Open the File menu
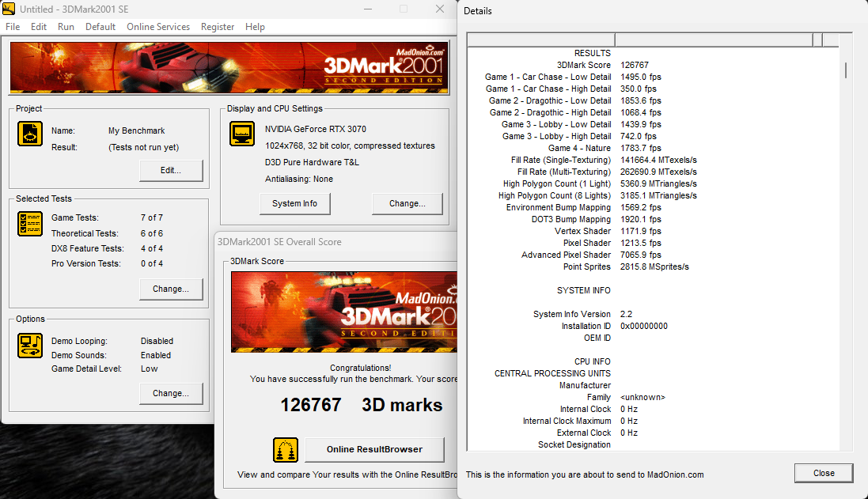This screenshot has height=499, width=868. click(13, 27)
